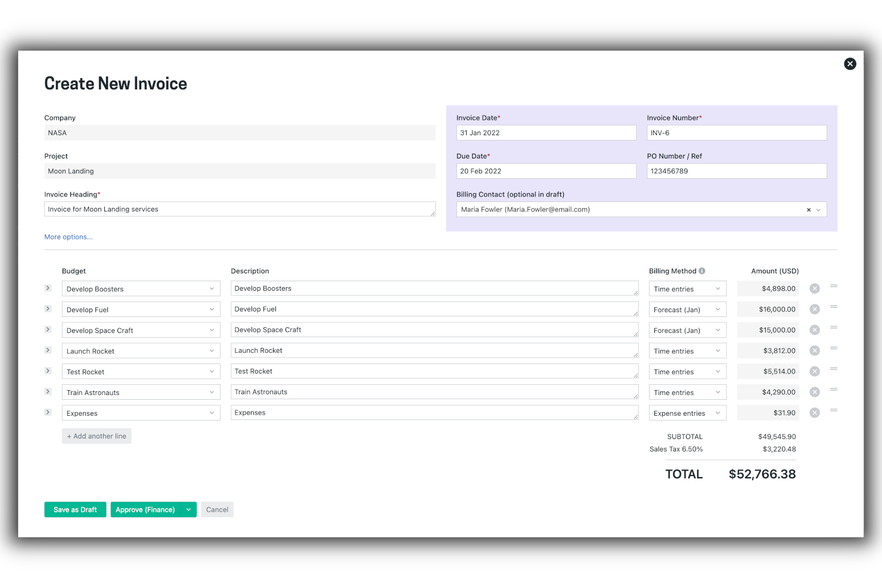Open the Test Rocket budget dropdown
This screenshot has height=588, width=882.
coord(141,372)
